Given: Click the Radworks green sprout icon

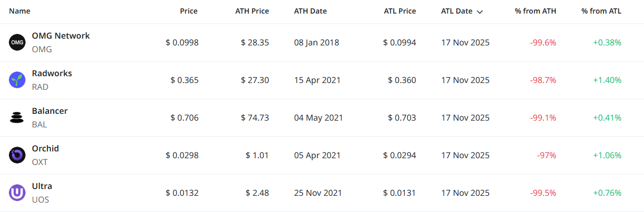Looking at the screenshot, I should [x=17, y=80].
